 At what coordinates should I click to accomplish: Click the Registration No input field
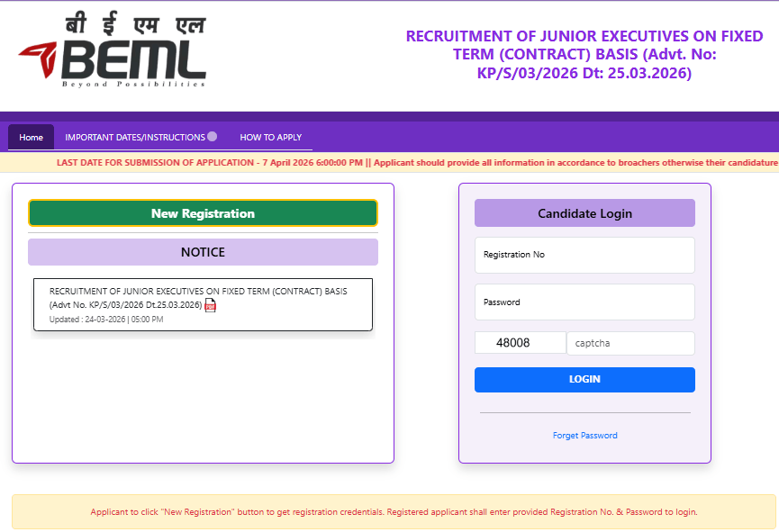[x=584, y=255]
